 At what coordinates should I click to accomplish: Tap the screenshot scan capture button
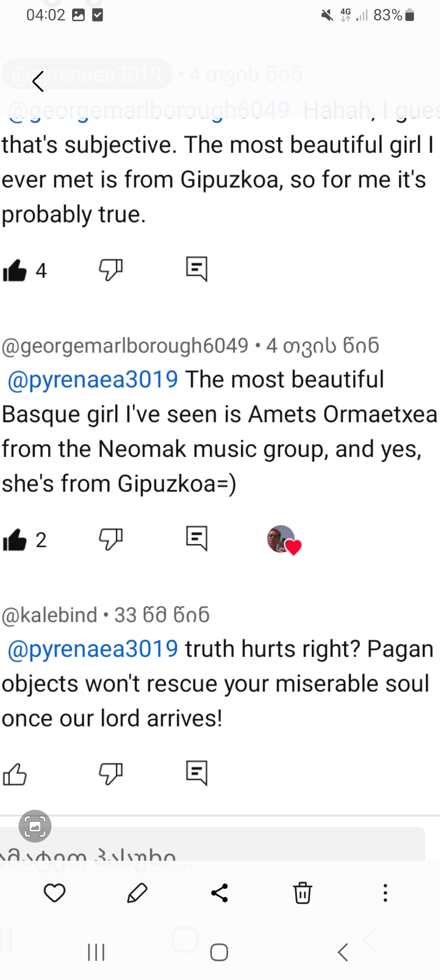coord(35,826)
